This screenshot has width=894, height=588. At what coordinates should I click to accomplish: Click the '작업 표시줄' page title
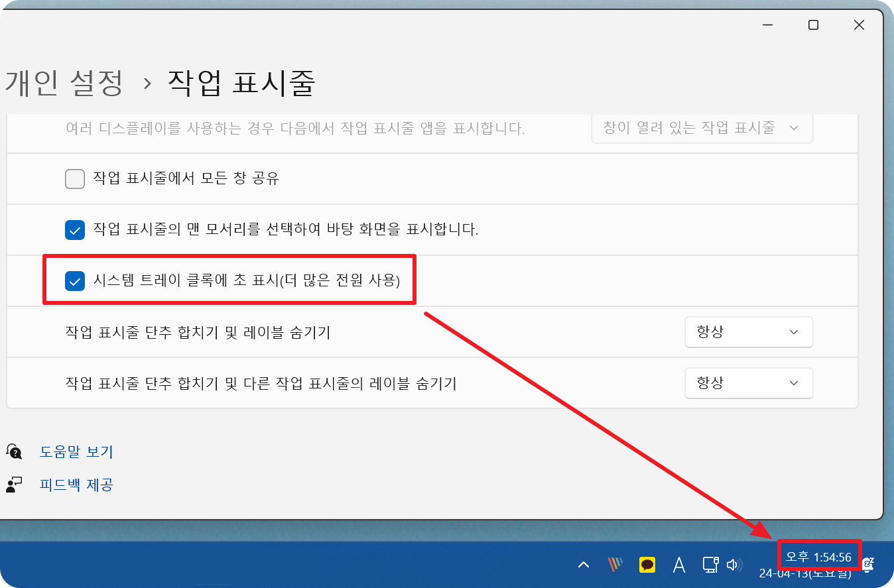[x=241, y=83]
